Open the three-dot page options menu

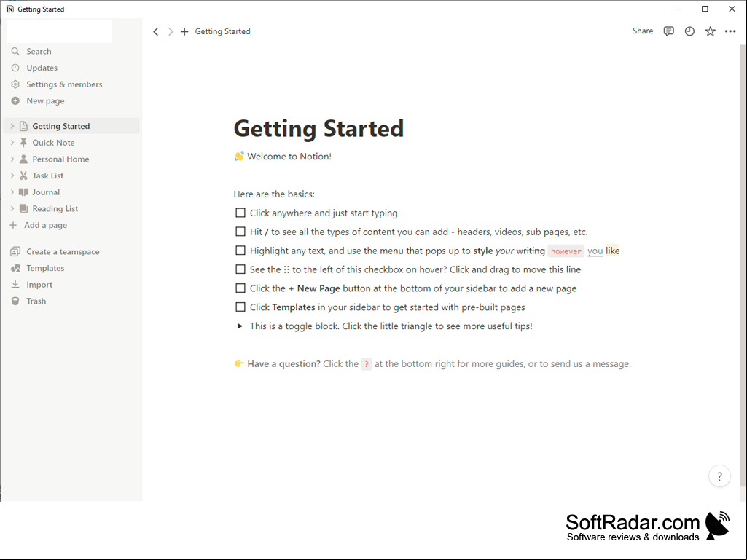(730, 31)
